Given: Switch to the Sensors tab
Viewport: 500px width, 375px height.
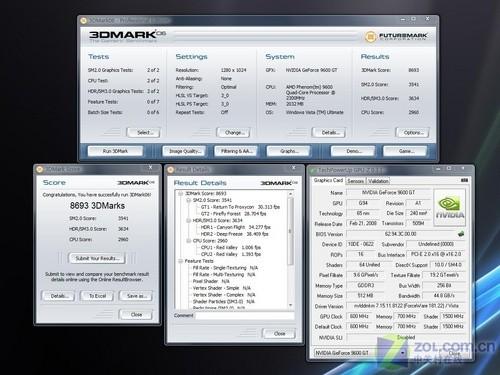Looking at the screenshot, I should point(355,181).
